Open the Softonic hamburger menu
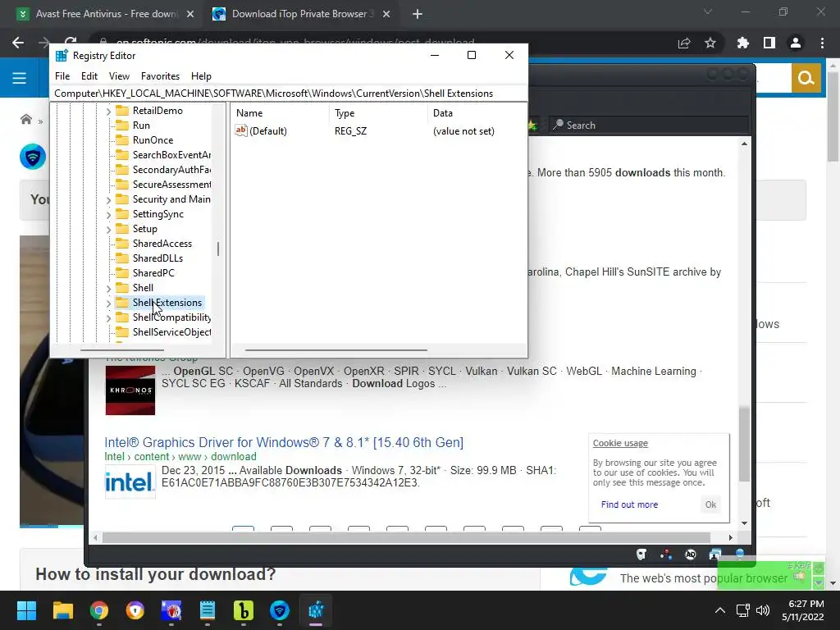This screenshot has height=630, width=840. pos(20,78)
